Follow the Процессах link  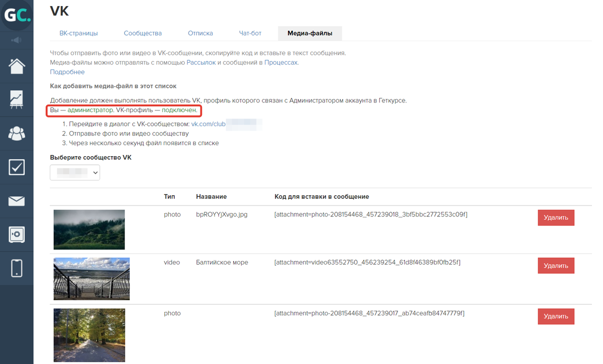(281, 62)
